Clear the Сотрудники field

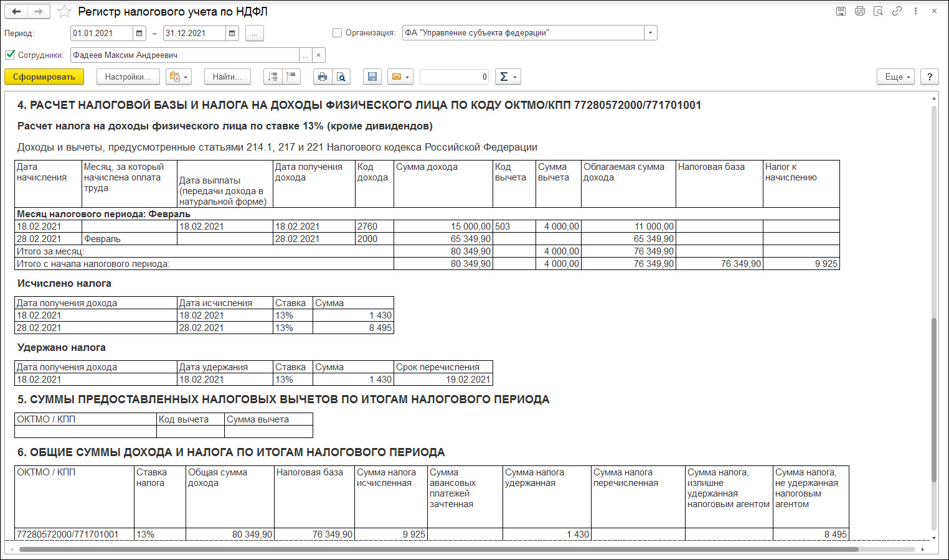(x=318, y=55)
